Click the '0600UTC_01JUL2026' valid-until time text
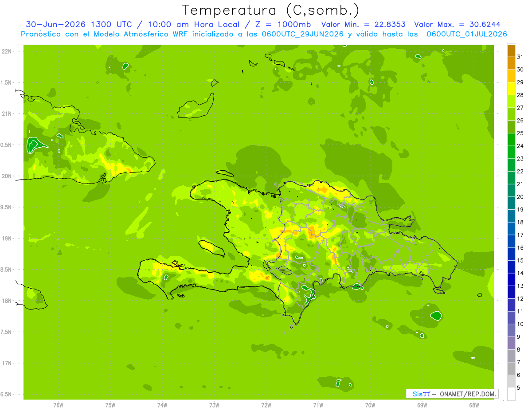 pyautogui.click(x=467, y=34)
